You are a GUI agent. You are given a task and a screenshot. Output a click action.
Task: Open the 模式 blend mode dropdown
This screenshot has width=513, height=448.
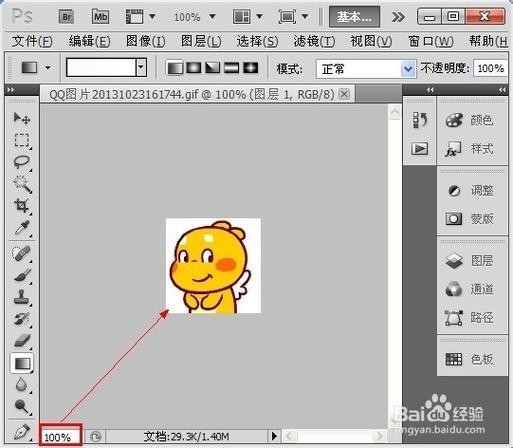[x=366, y=69]
